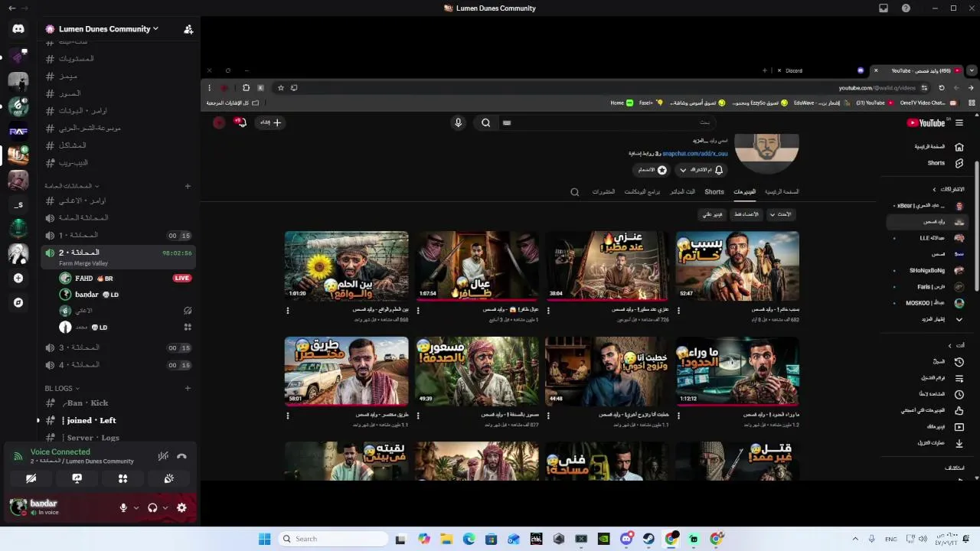This screenshot has width=980, height=551.
Task: Toggle screen share in voice panel
Action: [77, 478]
